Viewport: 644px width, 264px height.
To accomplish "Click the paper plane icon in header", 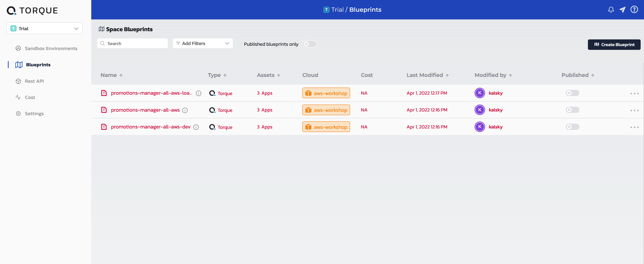I will pos(622,10).
